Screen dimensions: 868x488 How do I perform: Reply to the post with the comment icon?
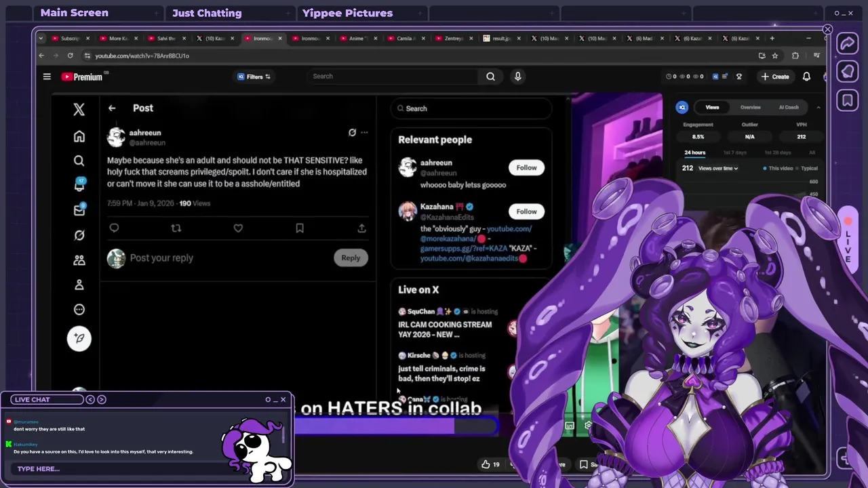tap(114, 228)
